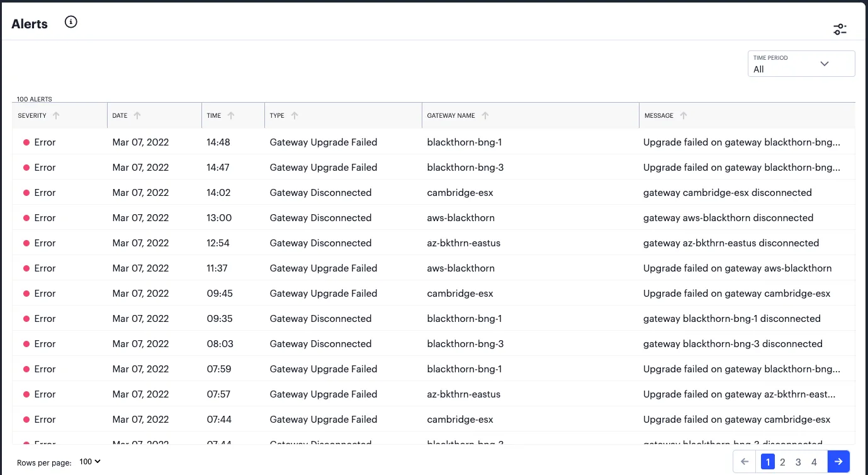Viewport: 868px width, 475px height.
Task: Sort by Severity using its arrow icon
Action: pos(56,115)
